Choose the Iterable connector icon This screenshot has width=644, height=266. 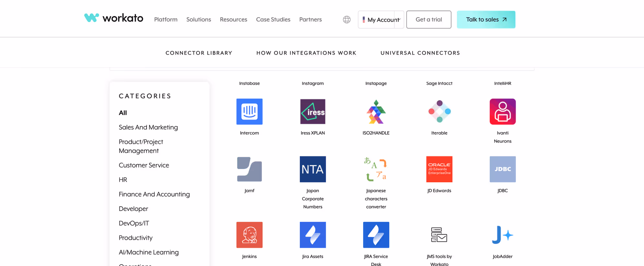(x=439, y=112)
